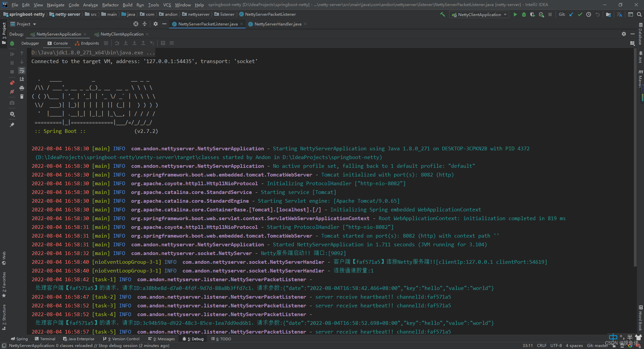Toggle the 1: Project tool window stripe
This screenshot has height=349, width=644.
click(4, 33)
